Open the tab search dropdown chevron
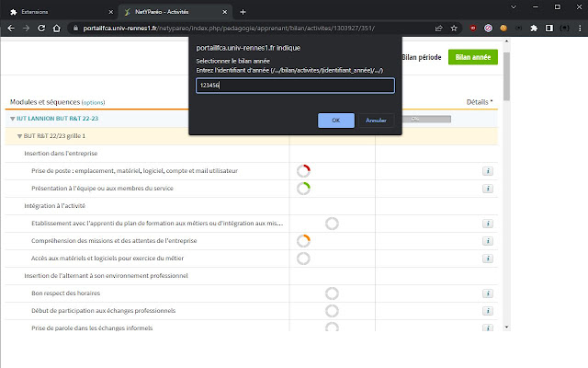588x368 pixels. click(514, 6)
